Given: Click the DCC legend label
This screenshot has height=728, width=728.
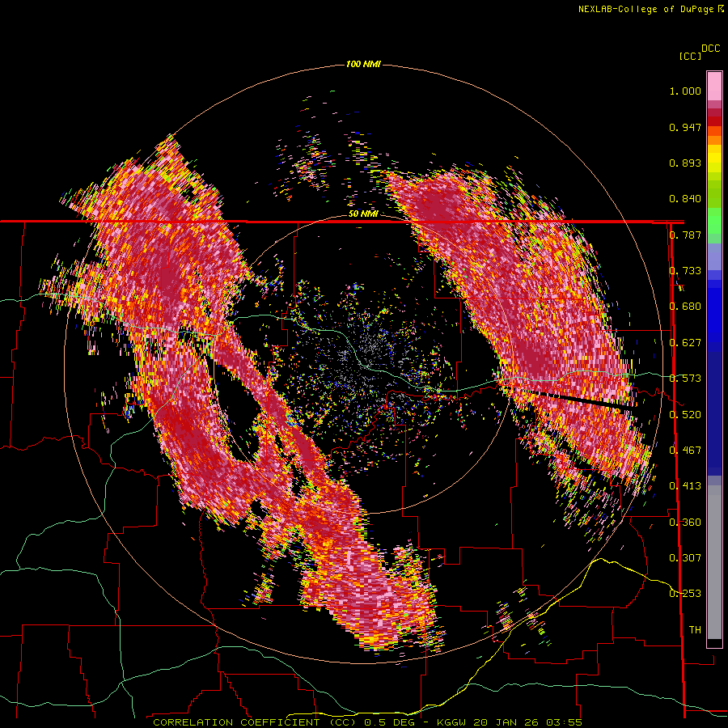Looking at the screenshot, I should pos(711,49).
